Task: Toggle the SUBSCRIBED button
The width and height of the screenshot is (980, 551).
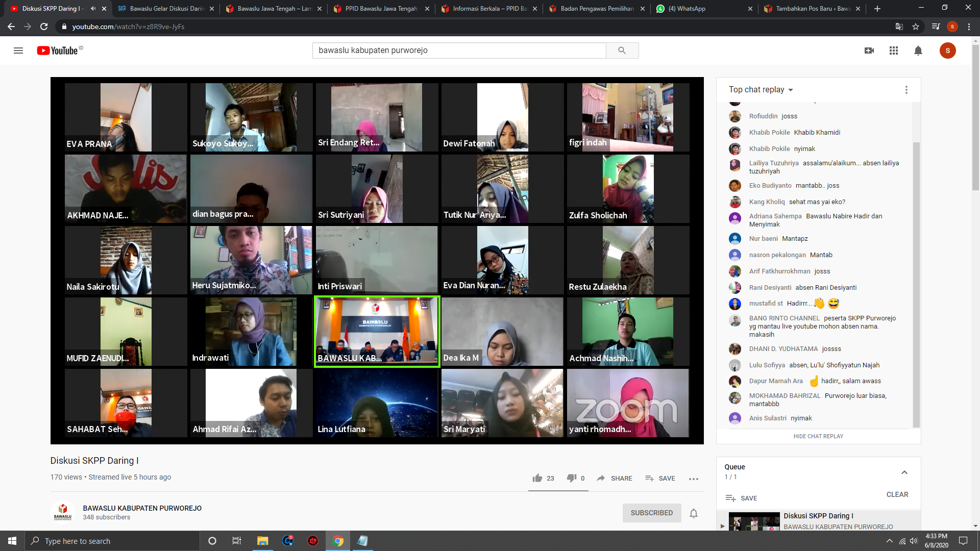Action: tap(651, 513)
